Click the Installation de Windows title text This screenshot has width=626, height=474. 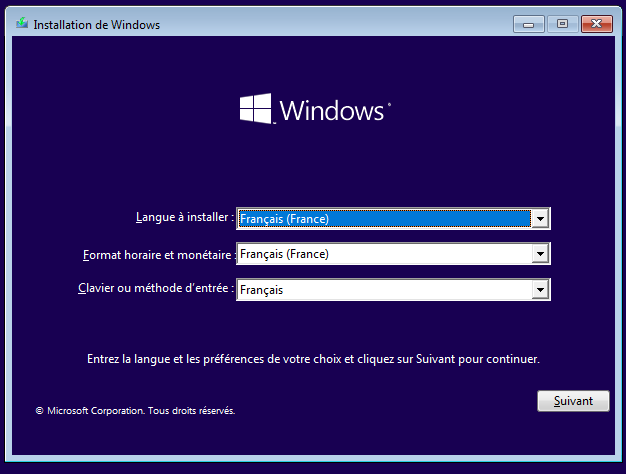[x=97, y=25]
